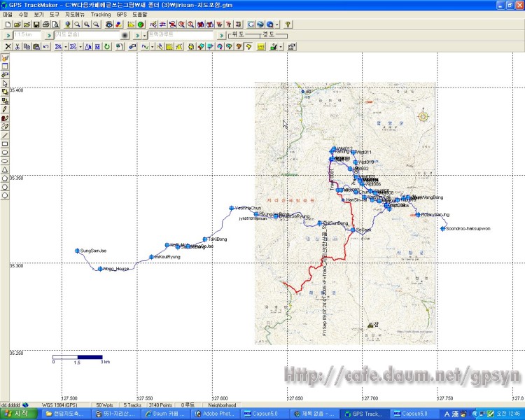Delete selection with the X icon
525x420 pixels.
(x=8, y=47)
